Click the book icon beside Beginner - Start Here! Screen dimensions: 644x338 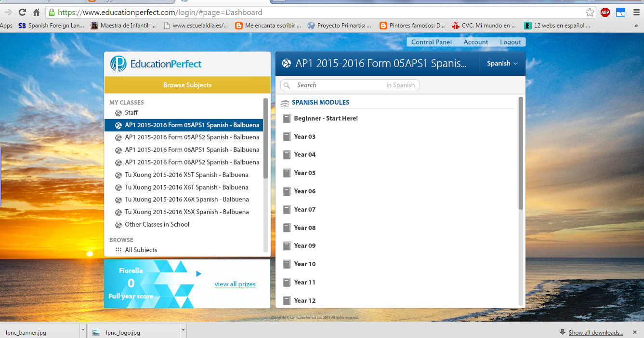287,118
